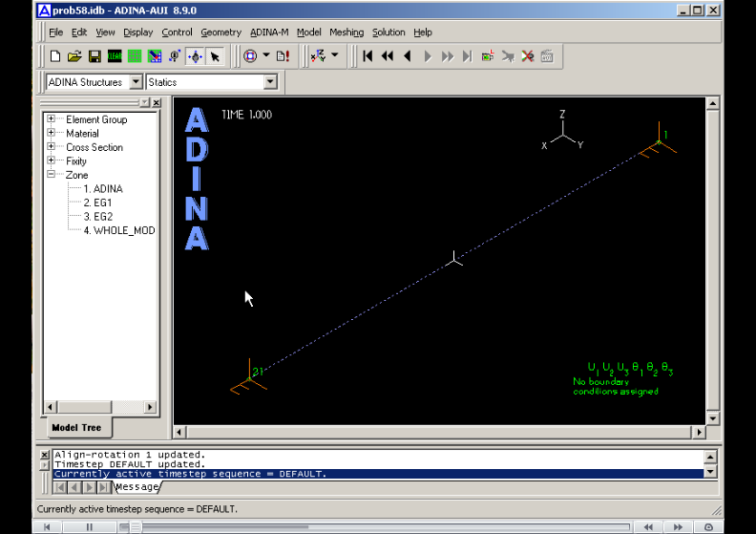Open the ADINA Structures program dropdown
This screenshot has width=756, height=534.
(136, 82)
